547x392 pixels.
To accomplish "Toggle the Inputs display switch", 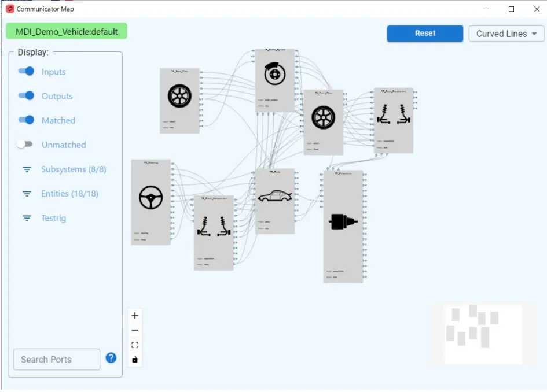I will click(x=26, y=72).
